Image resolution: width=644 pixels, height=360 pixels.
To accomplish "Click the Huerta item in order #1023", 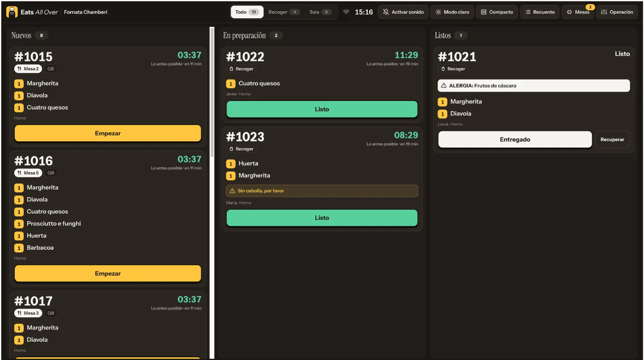I will tap(248, 163).
